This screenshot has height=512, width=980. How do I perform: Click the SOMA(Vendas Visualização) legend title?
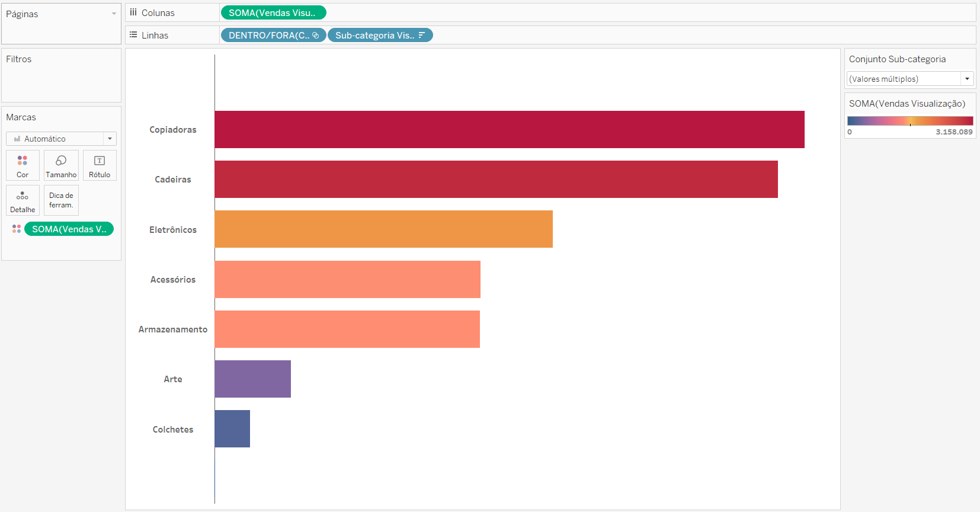tap(907, 104)
